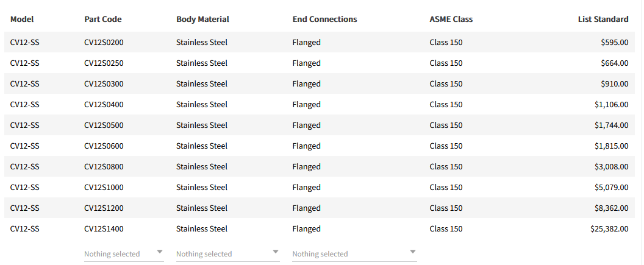Select the $5,079.00 price cell
This screenshot has width=644, height=265.
point(611,188)
